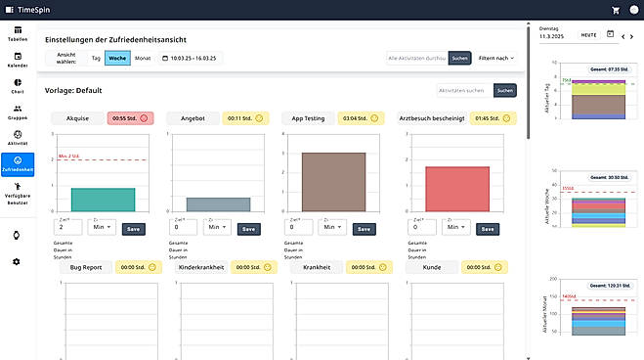
Task: Click the smiley icon on Kunde
Action: tap(498, 267)
